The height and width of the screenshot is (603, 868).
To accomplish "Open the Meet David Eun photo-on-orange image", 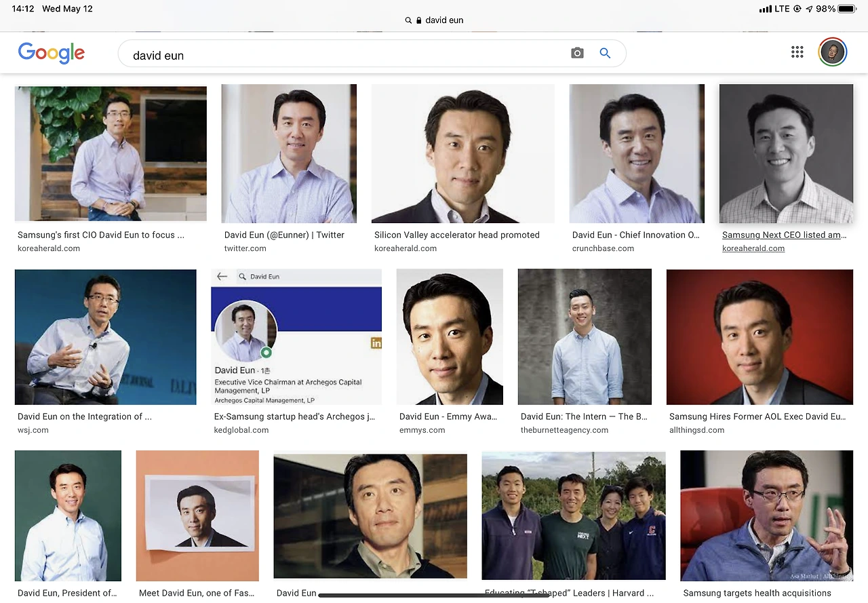I will 197,516.
